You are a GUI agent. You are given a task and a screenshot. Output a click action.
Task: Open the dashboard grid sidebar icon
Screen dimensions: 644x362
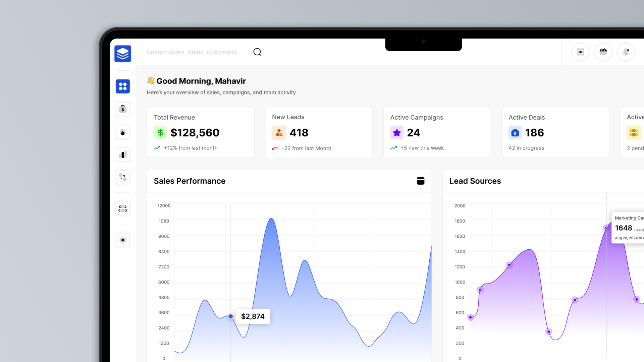coord(123,86)
